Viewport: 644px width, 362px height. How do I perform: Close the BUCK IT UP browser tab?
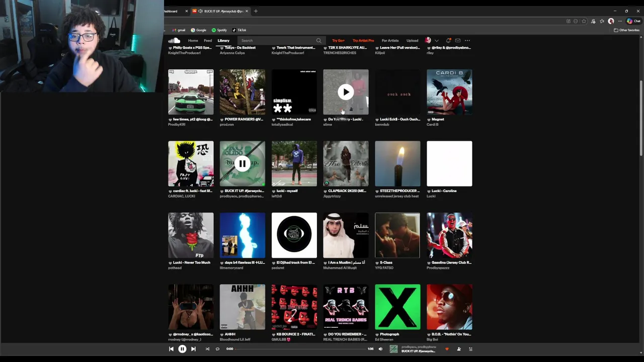(x=247, y=11)
